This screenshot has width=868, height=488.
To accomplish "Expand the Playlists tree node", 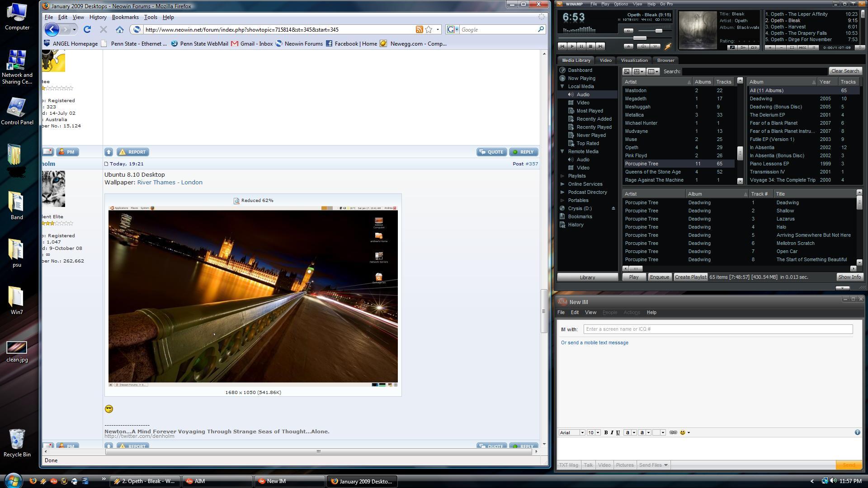I will [562, 176].
